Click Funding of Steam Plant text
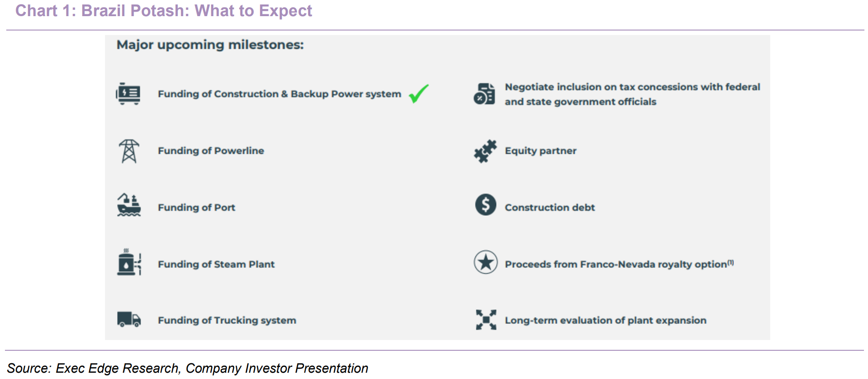The height and width of the screenshot is (379, 868). point(216,264)
